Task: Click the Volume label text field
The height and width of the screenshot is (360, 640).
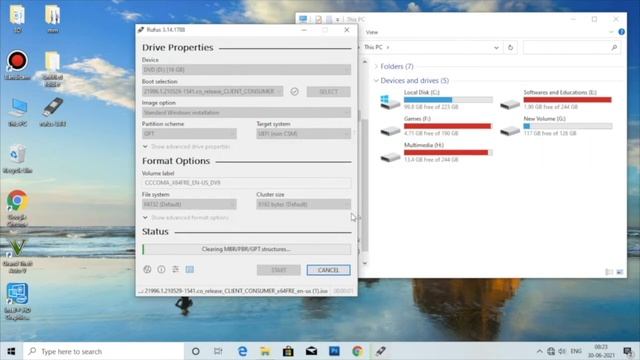Action: point(246,182)
